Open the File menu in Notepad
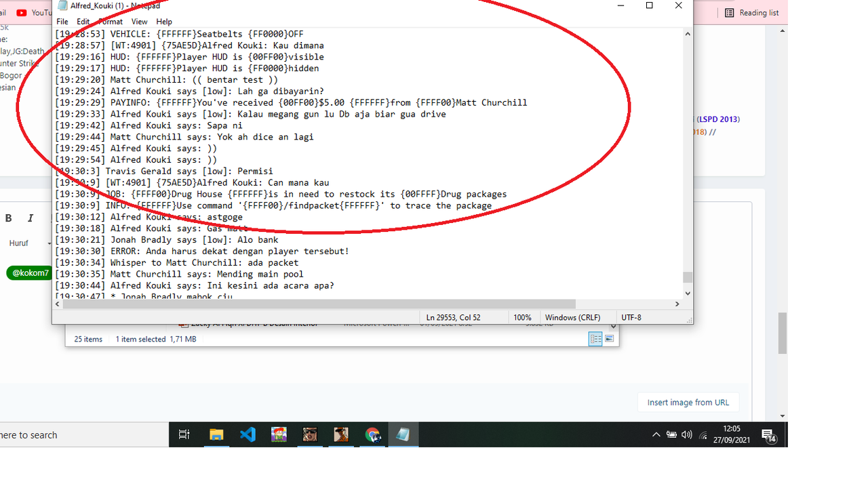The image size is (868, 488). pos(62,22)
